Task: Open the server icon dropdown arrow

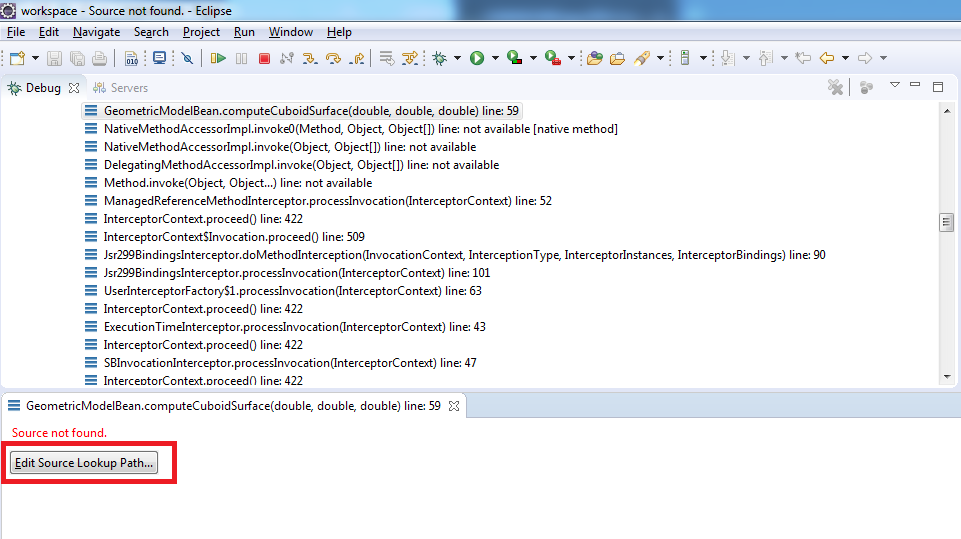Action: point(704,58)
